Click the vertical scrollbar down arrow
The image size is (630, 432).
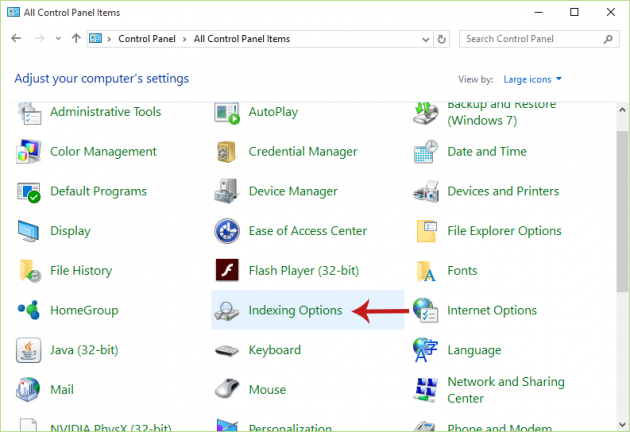click(621, 424)
